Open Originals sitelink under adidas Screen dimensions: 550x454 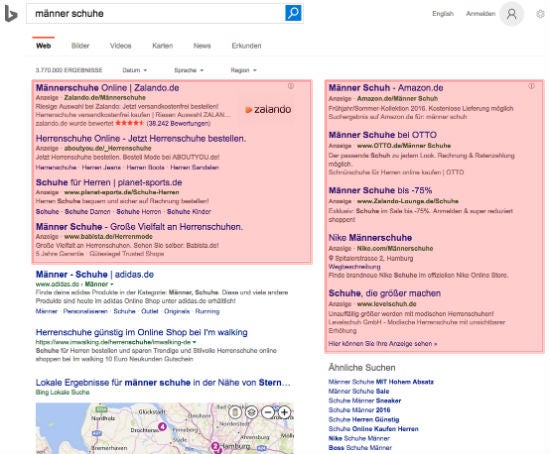(x=177, y=311)
